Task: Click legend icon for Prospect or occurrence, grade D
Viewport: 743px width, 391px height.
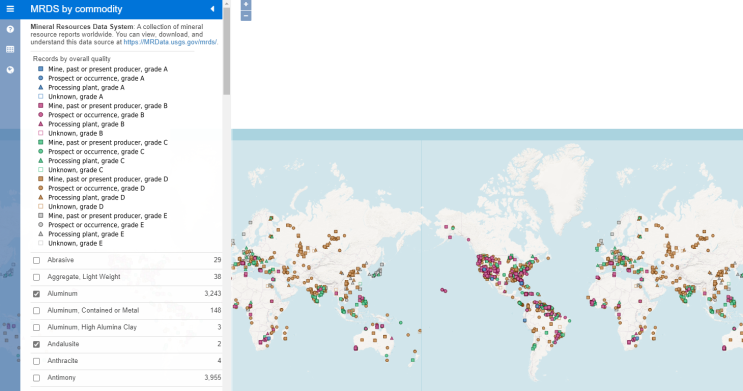Action: 41,188
